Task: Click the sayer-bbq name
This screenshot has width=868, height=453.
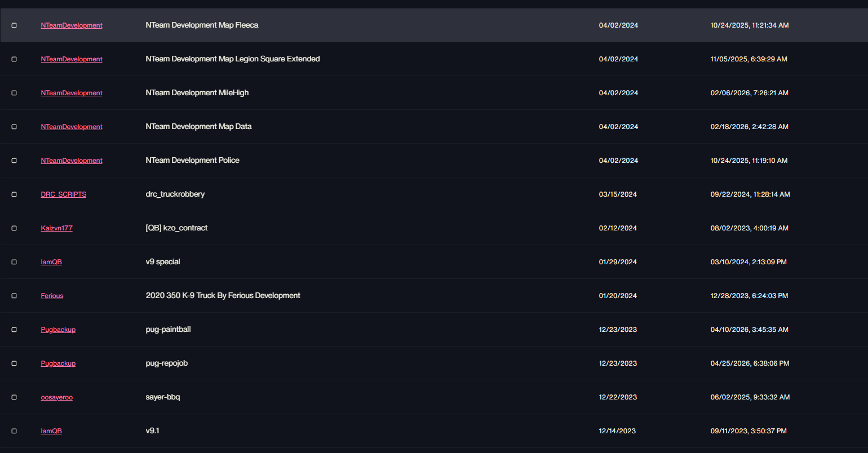Action: tap(163, 397)
